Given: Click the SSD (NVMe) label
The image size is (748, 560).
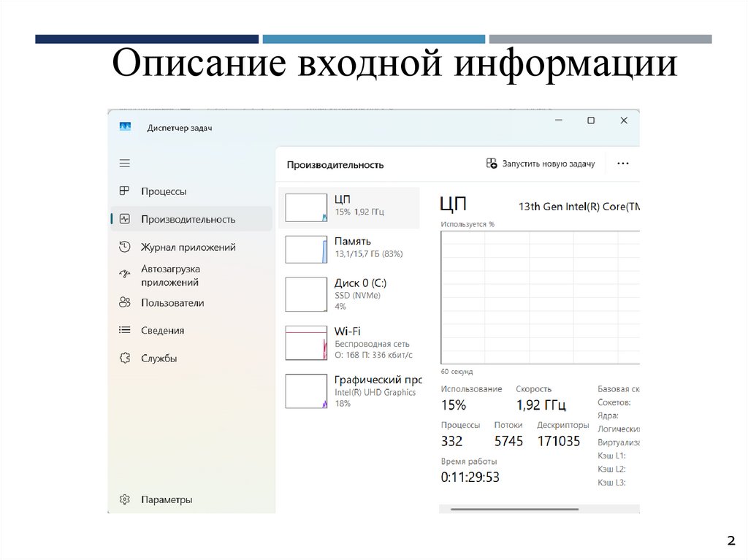Looking at the screenshot, I should pyautogui.click(x=357, y=295).
